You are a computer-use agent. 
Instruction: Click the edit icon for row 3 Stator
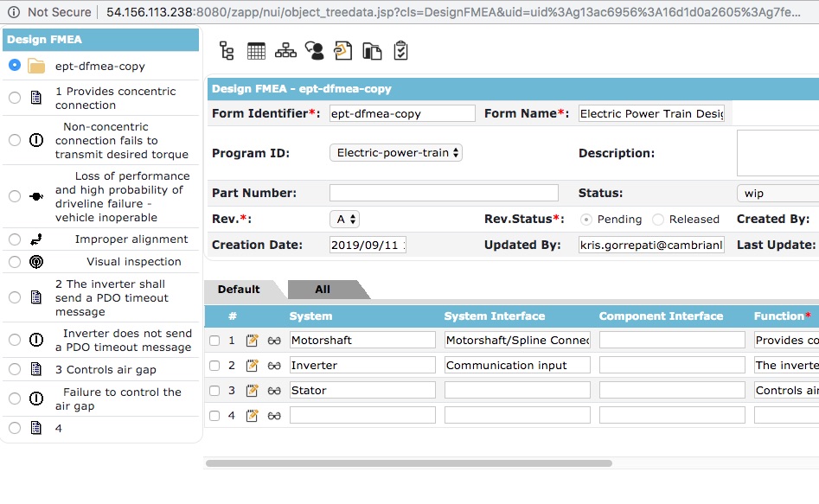tap(252, 391)
